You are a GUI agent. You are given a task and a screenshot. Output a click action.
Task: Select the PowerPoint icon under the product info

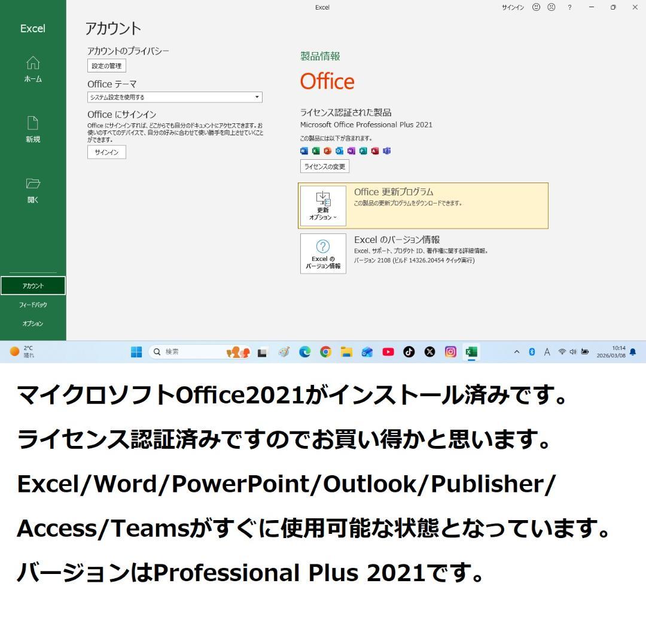(328, 151)
